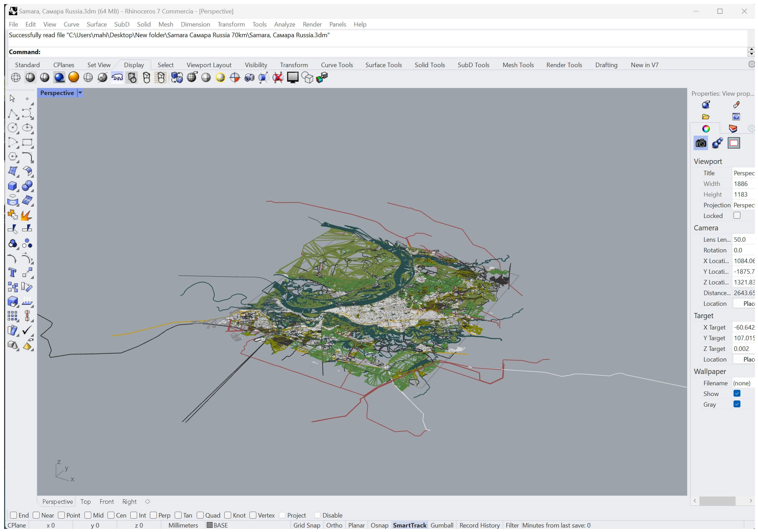
Task: Open the Transform menu
Action: coord(231,24)
